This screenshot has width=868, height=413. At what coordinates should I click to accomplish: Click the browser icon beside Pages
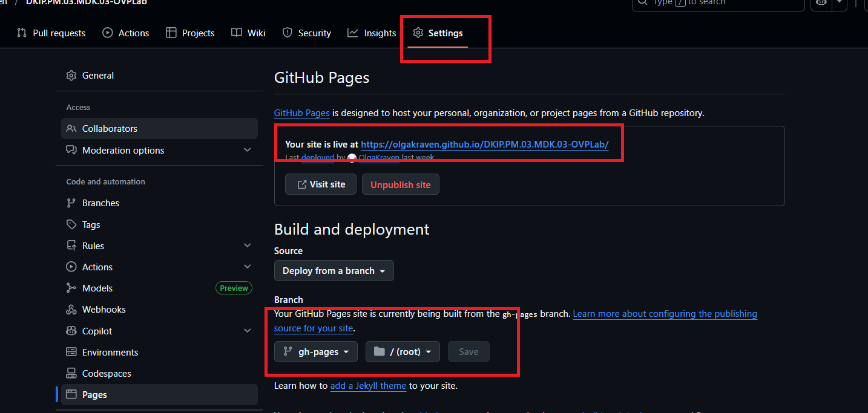pos(71,395)
